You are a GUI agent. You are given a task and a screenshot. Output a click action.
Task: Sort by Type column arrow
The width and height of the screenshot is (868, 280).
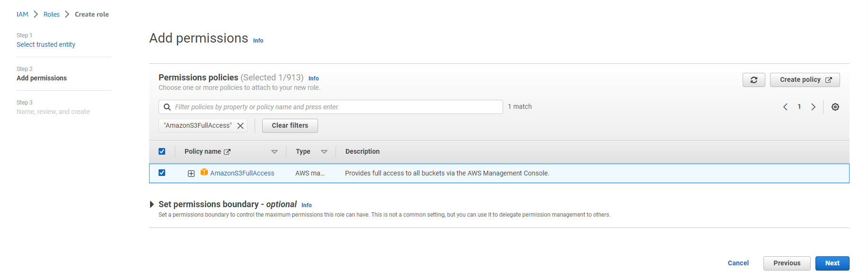point(324,152)
